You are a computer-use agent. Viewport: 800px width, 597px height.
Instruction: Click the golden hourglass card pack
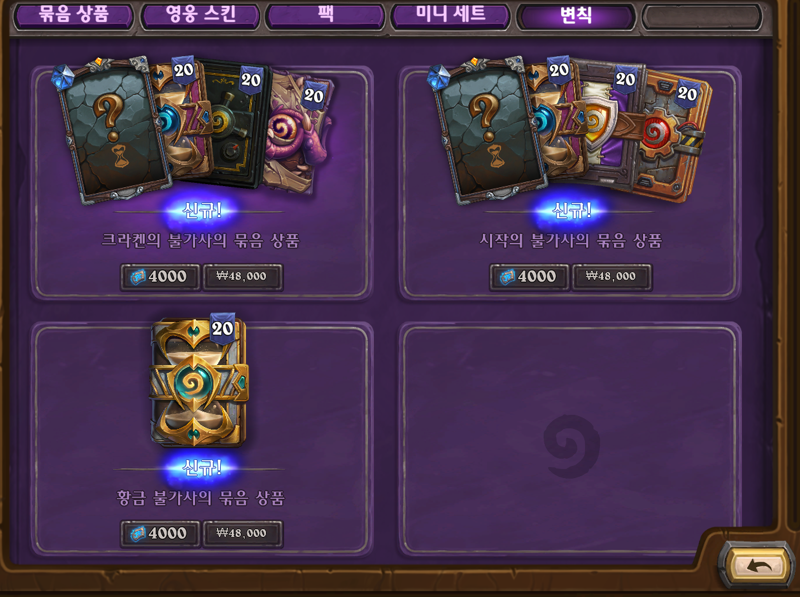[x=199, y=382]
